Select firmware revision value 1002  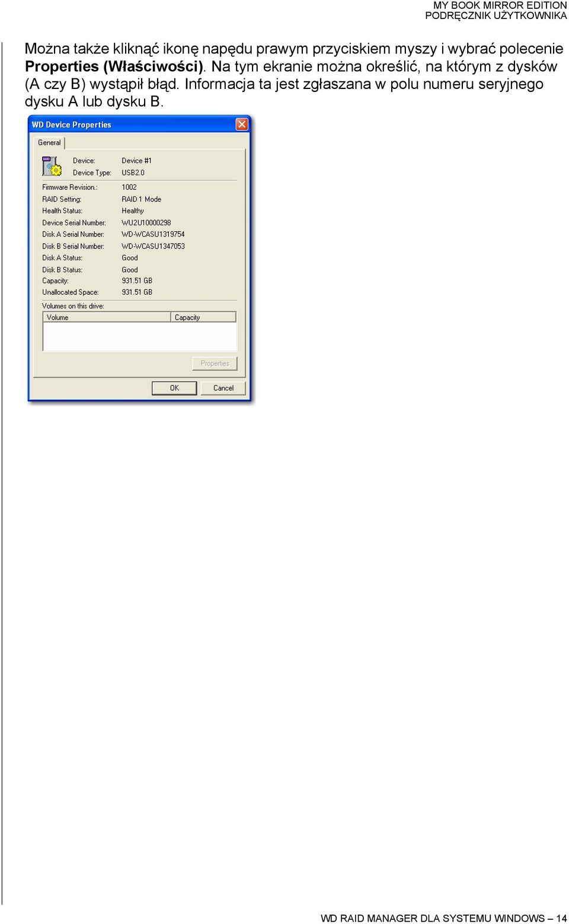129,187
